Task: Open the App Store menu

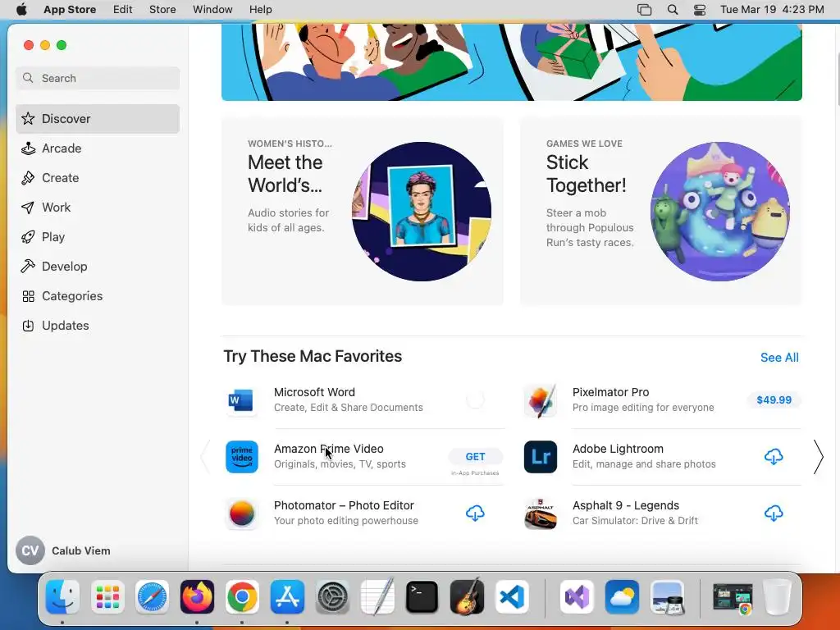Action: point(70,10)
